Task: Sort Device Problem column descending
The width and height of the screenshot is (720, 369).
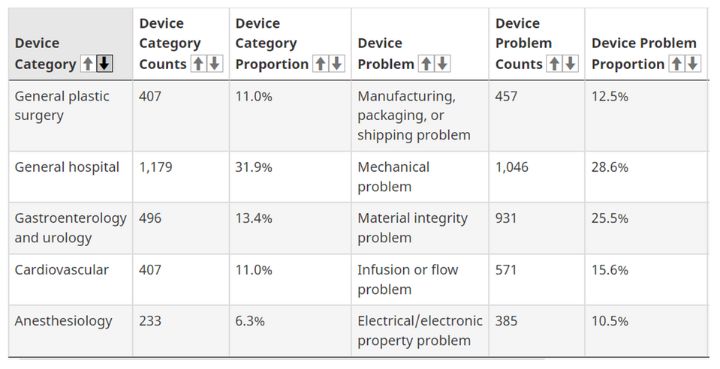Action: [x=442, y=64]
